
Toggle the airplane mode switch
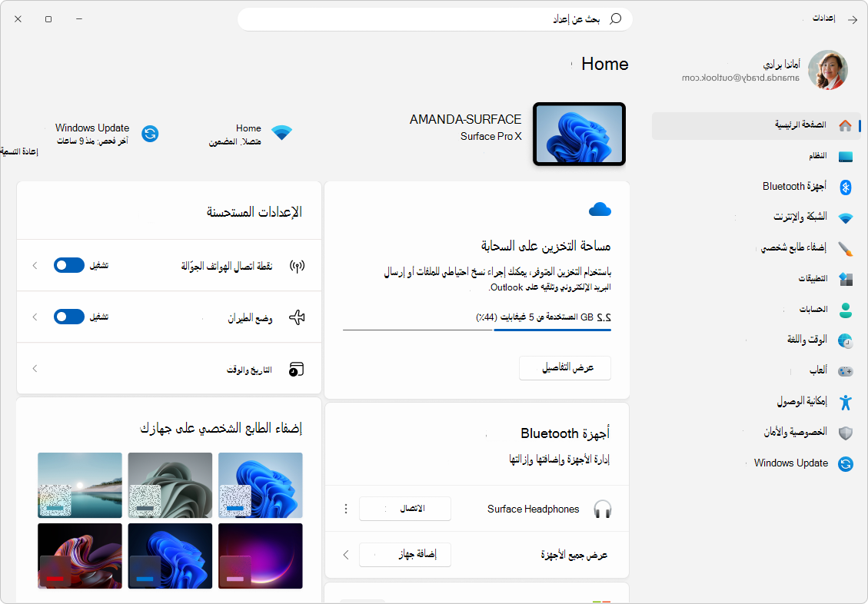point(69,317)
